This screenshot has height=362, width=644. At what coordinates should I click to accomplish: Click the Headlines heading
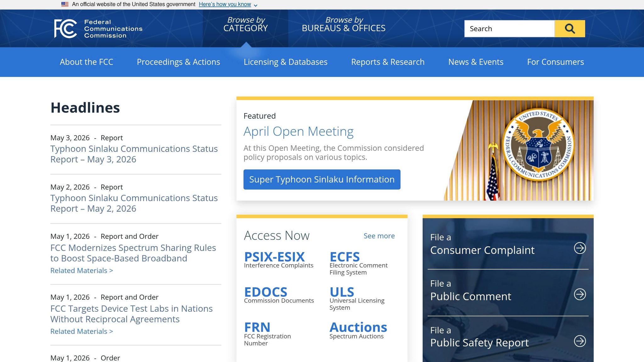85,108
